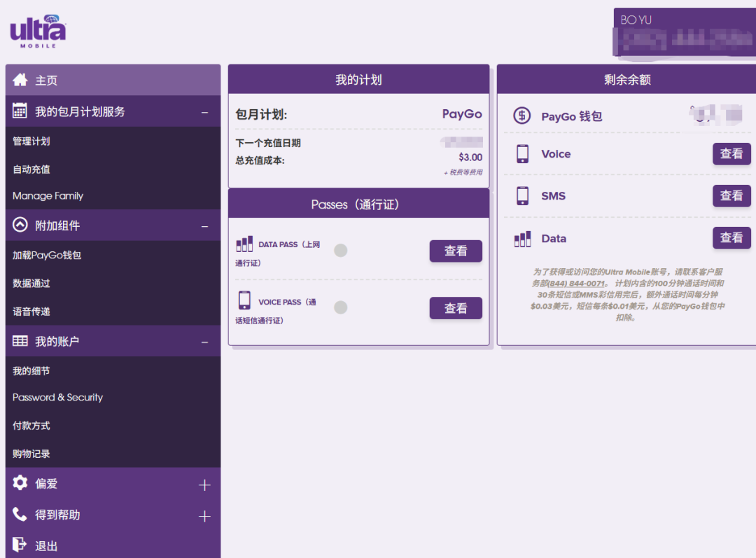Click 查看 button for VOICE PASS
The height and width of the screenshot is (558, 756).
456,308
